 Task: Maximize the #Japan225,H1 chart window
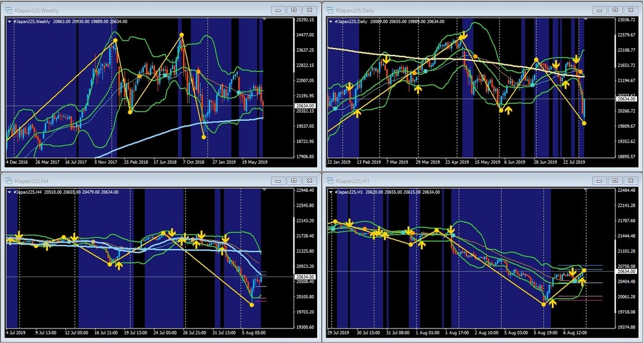pyautogui.click(x=615, y=180)
